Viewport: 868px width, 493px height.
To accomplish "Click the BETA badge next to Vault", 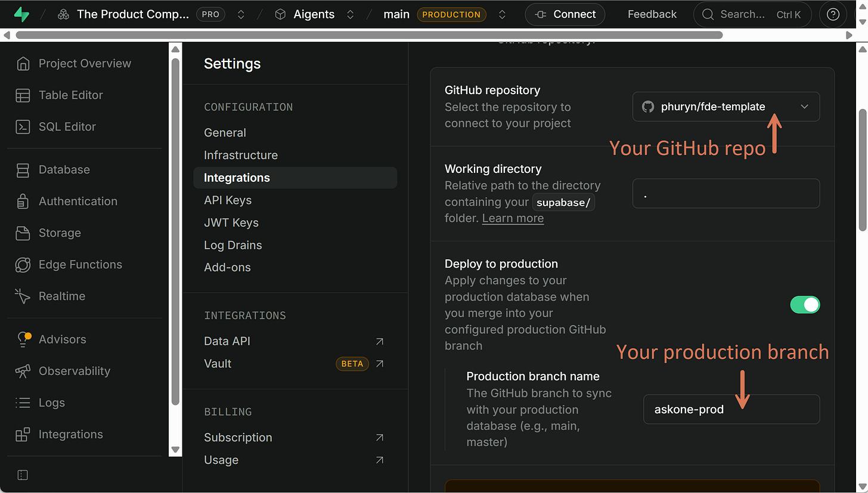I will point(352,364).
